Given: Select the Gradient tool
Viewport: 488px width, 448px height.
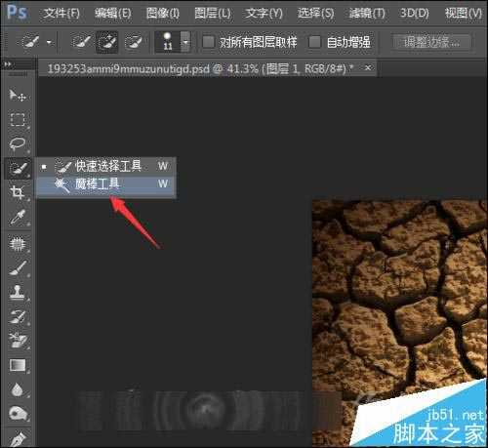Looking at the screenshot, I should click(18, 365).
